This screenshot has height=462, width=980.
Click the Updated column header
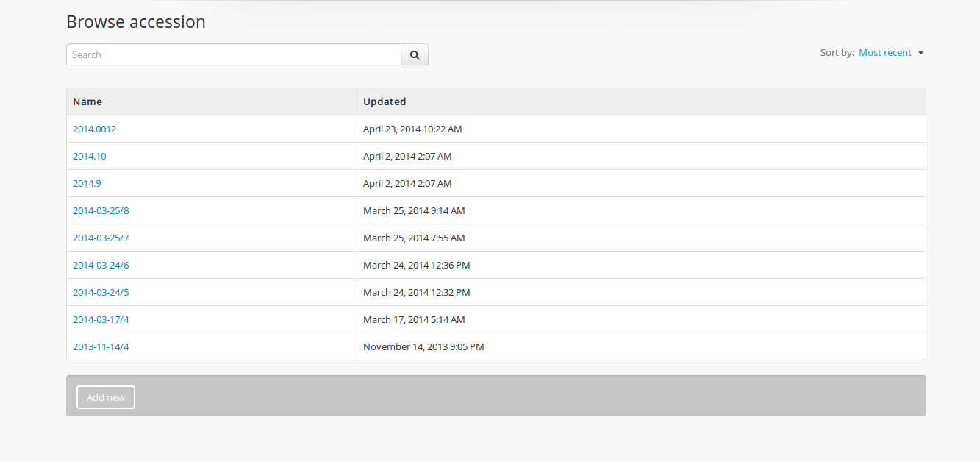pyautogui.click(x=385, y=102)
